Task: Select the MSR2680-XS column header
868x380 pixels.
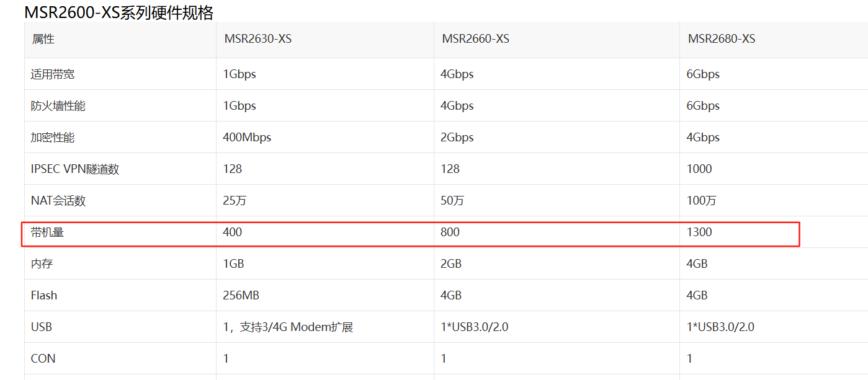Action: tap(721, 39)
